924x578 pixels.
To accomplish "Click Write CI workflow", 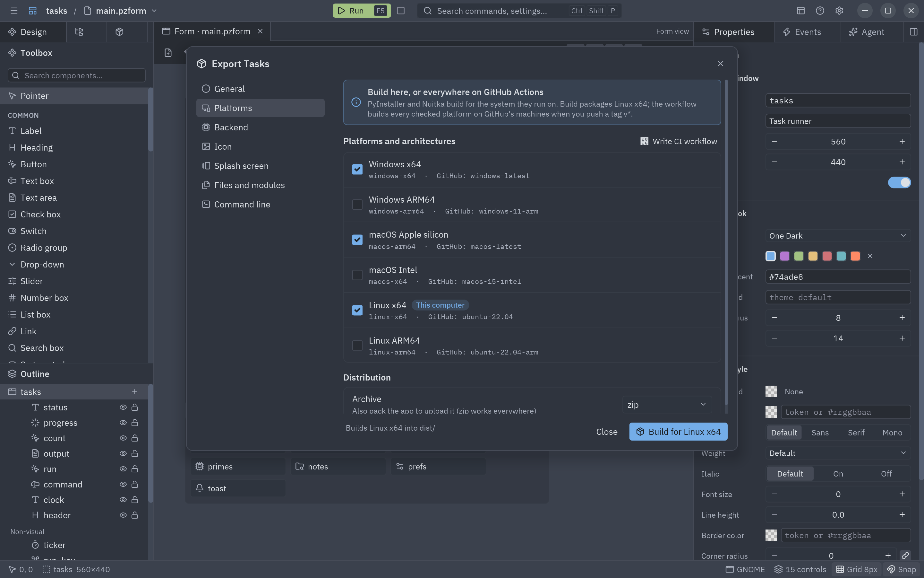I will pyautogui.click(x=679, y=141).
